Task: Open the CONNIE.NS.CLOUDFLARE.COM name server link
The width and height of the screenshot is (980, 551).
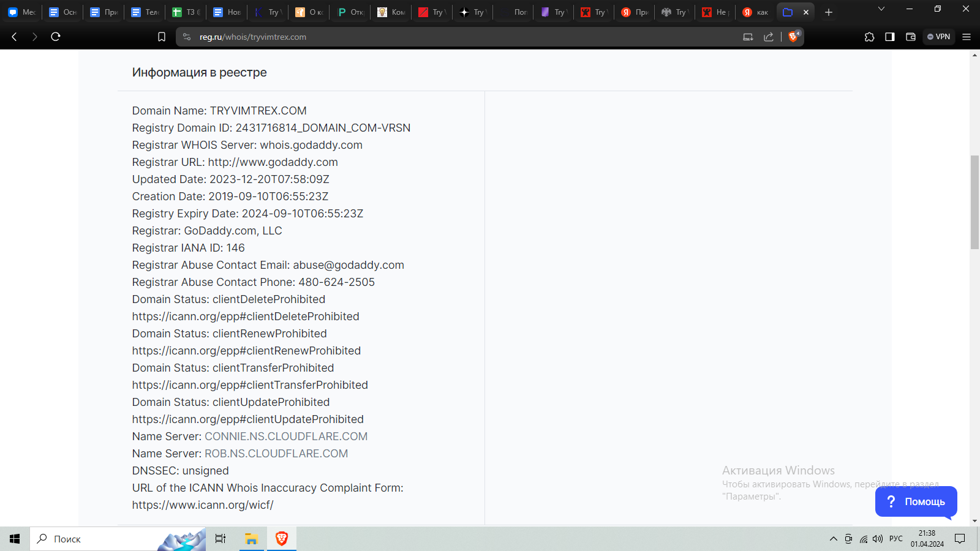Action: click(x=286, y=437)
